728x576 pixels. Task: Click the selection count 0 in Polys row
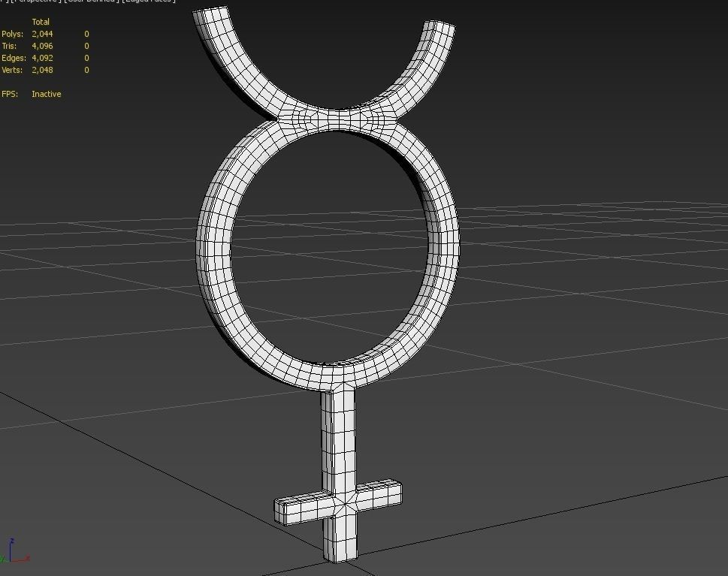(x=87, y=34)
